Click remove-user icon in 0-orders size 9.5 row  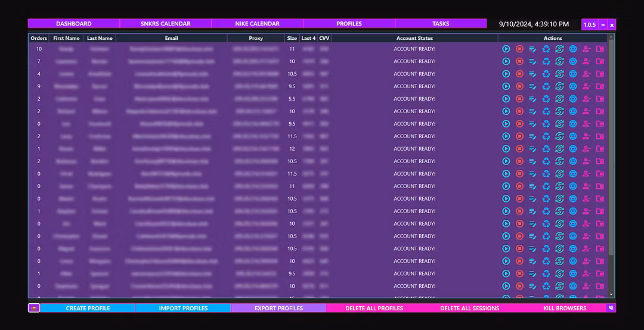tap(587, 123)
